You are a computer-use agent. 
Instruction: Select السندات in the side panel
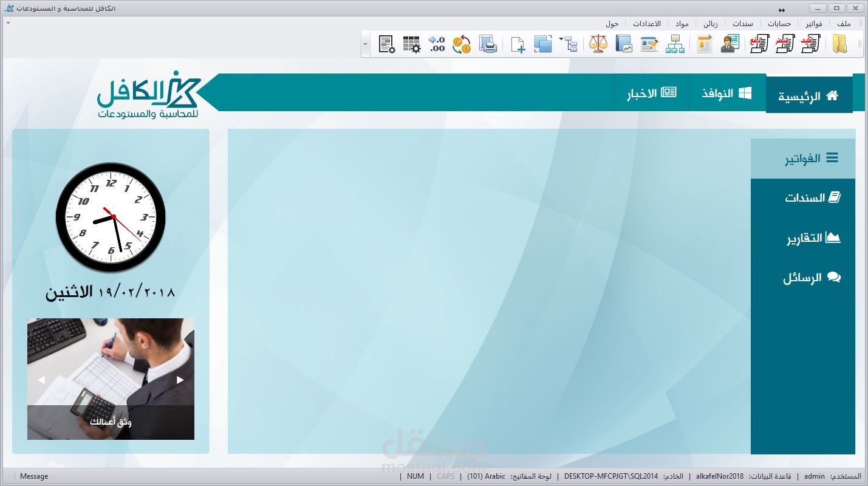pos(802,197)
